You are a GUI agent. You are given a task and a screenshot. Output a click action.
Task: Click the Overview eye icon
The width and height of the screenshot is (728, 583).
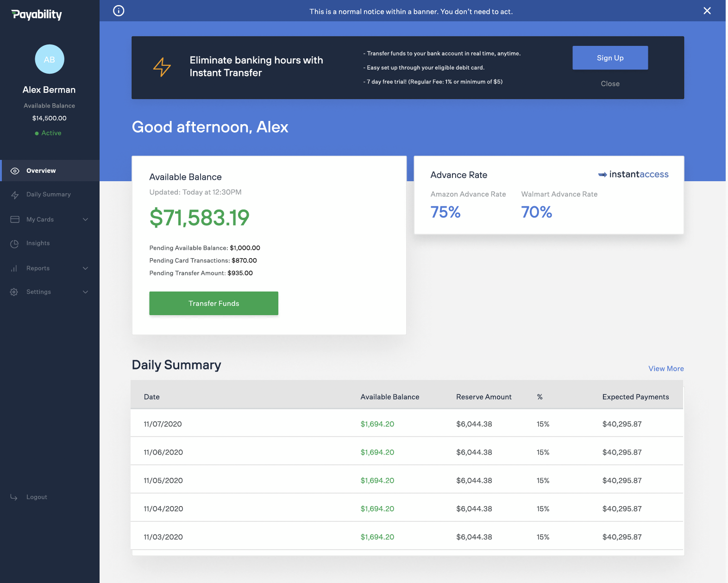tap(15, 171)
